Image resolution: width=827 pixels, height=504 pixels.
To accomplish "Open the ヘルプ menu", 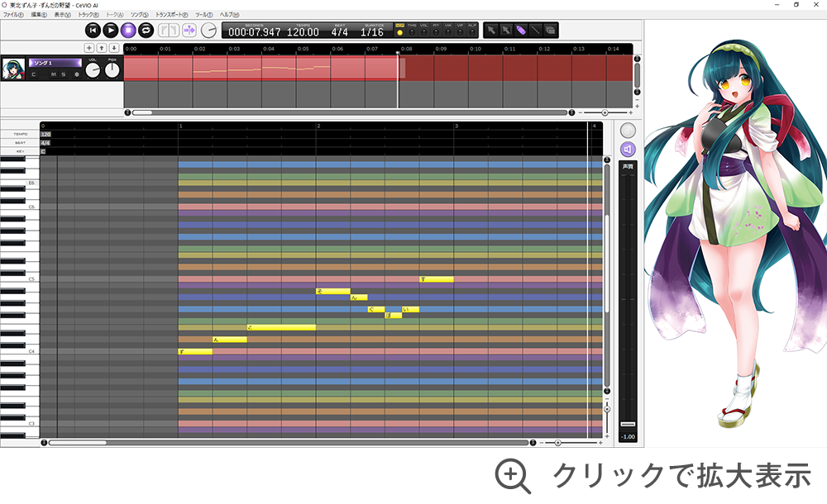I will click(229, 15).
